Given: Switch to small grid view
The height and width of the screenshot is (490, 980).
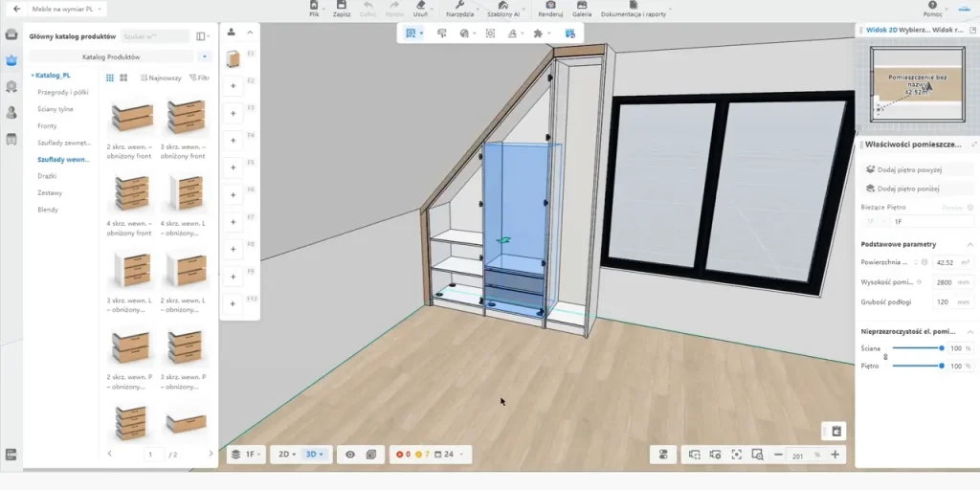Looking at the screenshot, I should point(110,78).
